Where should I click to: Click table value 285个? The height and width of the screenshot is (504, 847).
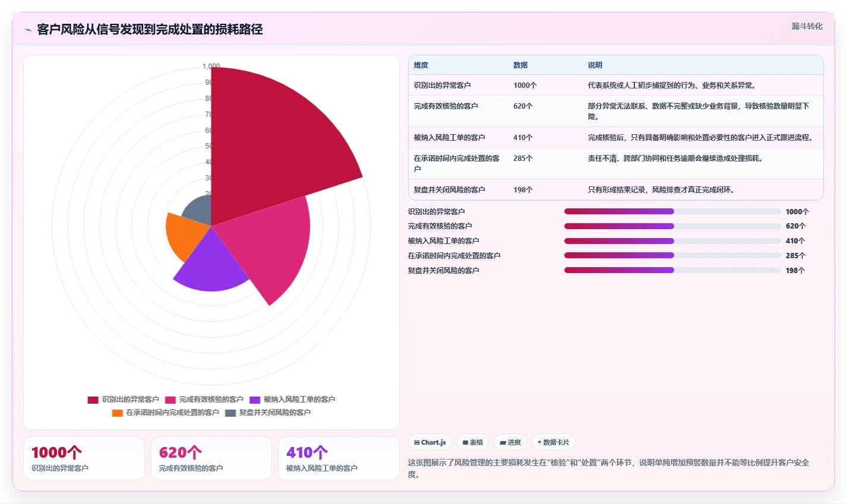coord(523,159)
